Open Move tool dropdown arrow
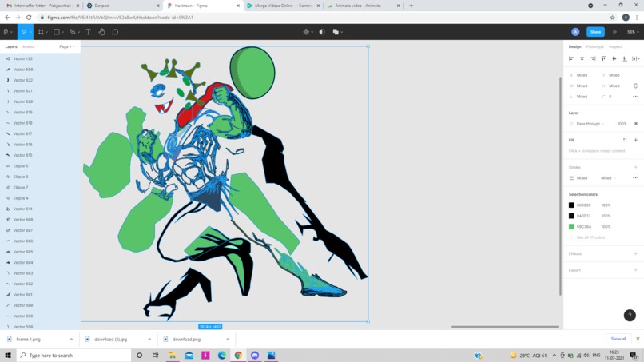The width and height of the screenshot is (644, 362). coord(30,32)
